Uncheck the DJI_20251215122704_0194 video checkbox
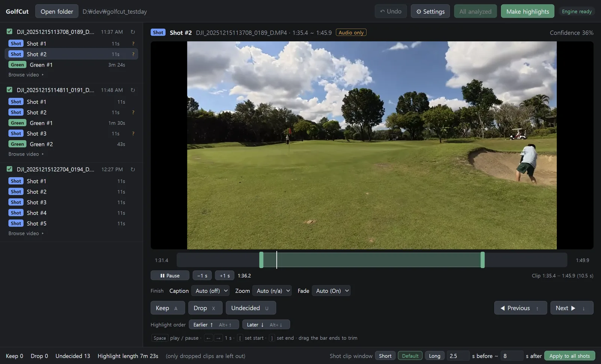The image size is (601, 364). click(9, 169)
